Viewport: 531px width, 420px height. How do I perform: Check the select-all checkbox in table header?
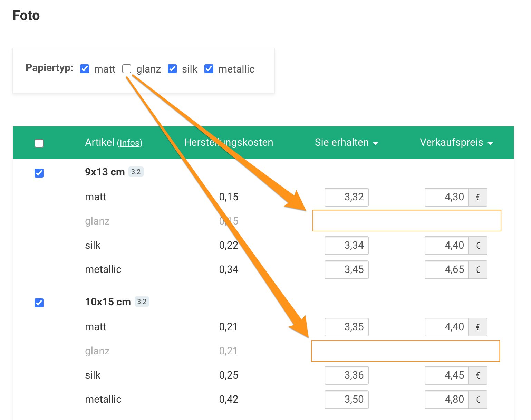click(x=39, y=143)
